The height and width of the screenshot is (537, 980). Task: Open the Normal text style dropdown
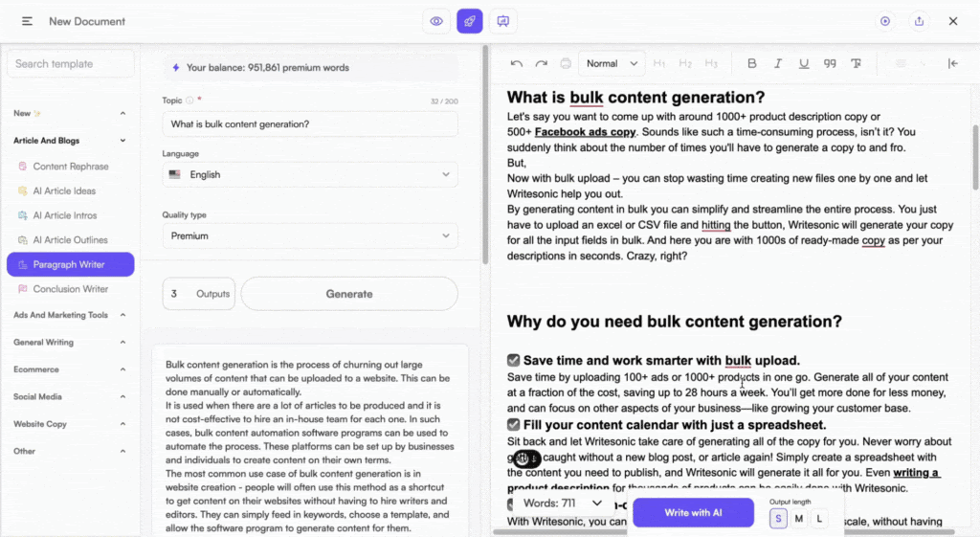(x=612, y=64)
